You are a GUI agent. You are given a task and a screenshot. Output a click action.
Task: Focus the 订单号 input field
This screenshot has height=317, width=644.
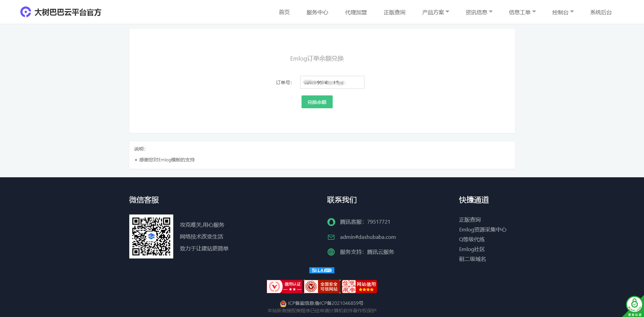[332, 82]
